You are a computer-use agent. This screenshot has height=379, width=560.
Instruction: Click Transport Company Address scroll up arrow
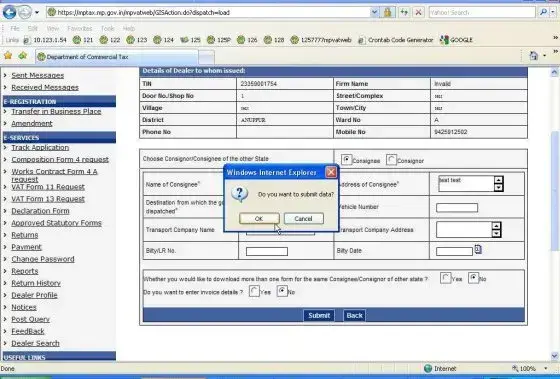pos(496,225)
